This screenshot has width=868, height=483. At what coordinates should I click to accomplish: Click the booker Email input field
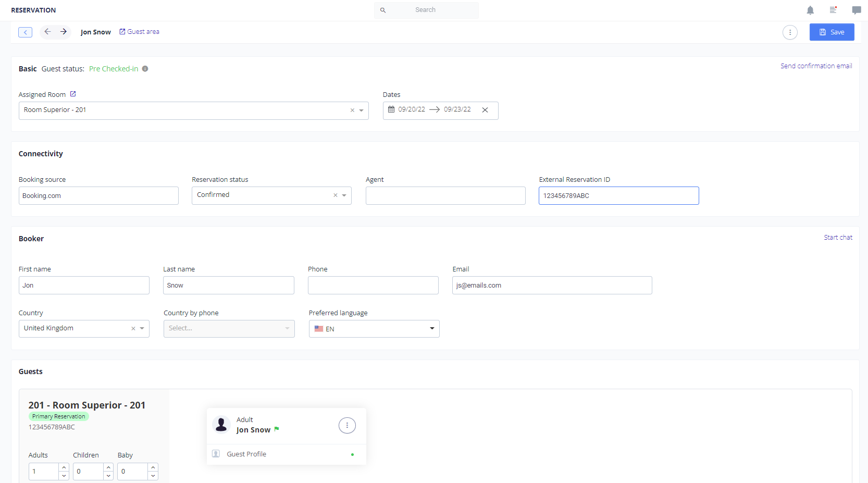552,285
